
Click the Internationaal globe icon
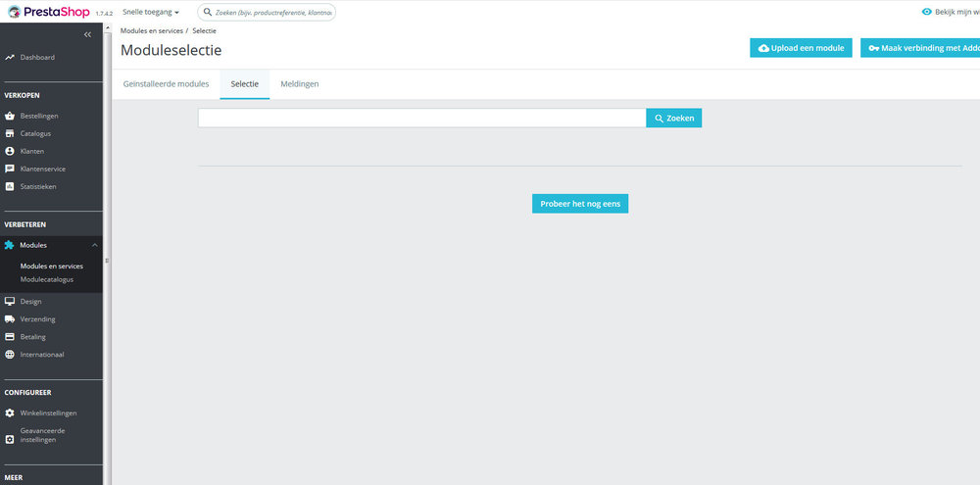10,355
